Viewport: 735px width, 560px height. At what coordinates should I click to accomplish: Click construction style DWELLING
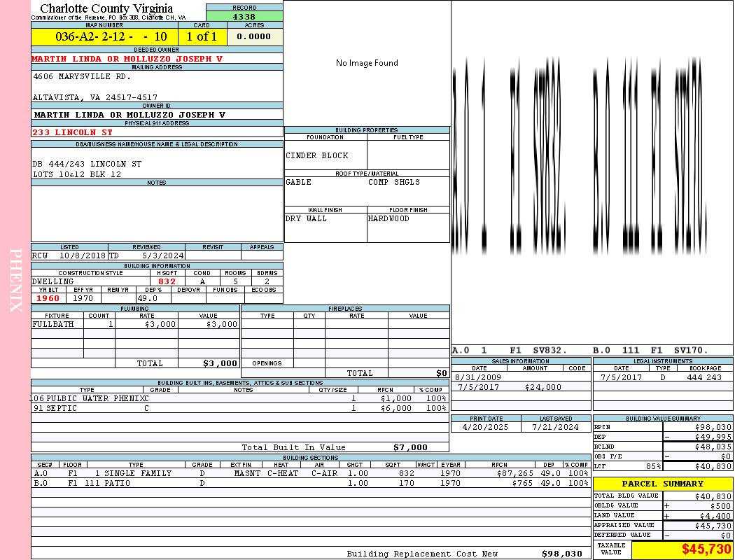click(x=53, y=281)
